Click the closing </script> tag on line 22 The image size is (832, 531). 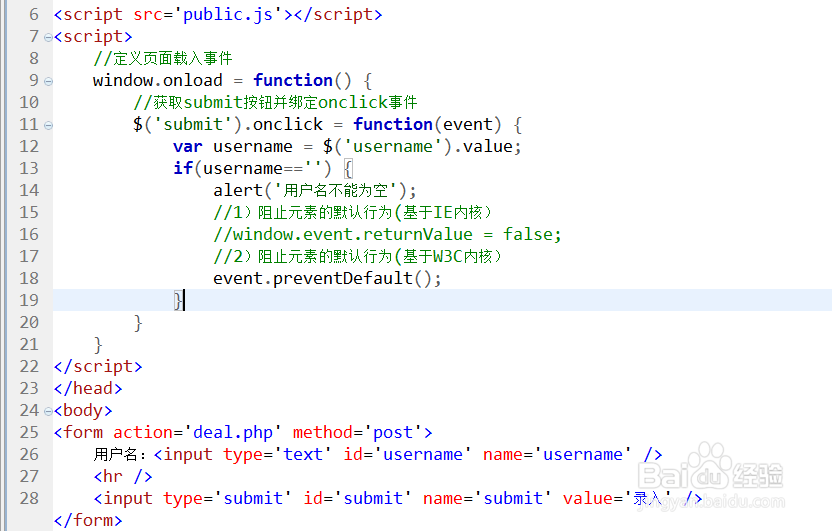tap(98, 367)
